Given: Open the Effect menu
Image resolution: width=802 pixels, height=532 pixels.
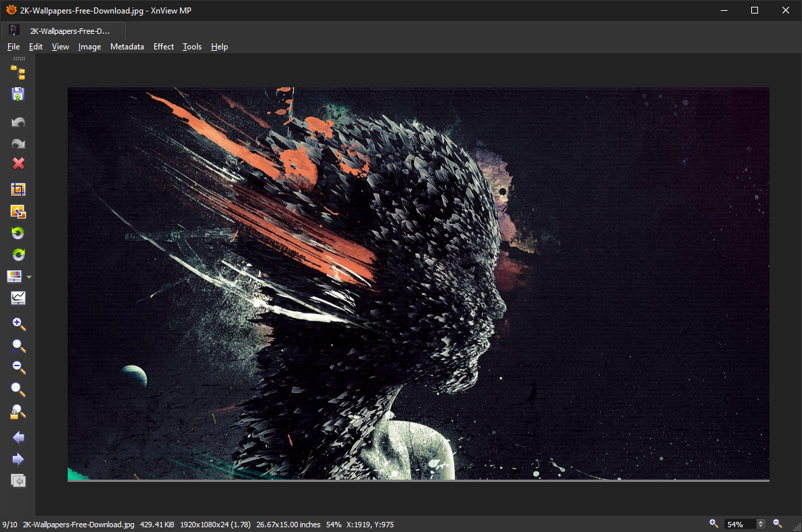Looking at the screenshot, I should click(x=164, y=47).
